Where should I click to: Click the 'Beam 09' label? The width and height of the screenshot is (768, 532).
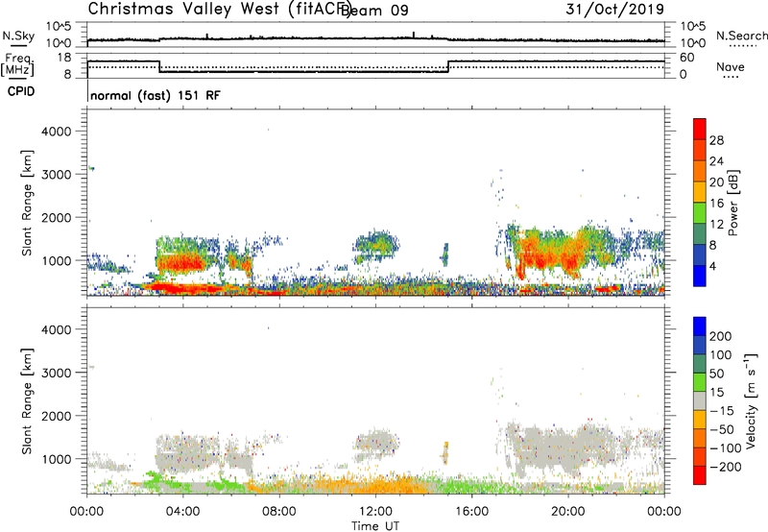[374, 10]
